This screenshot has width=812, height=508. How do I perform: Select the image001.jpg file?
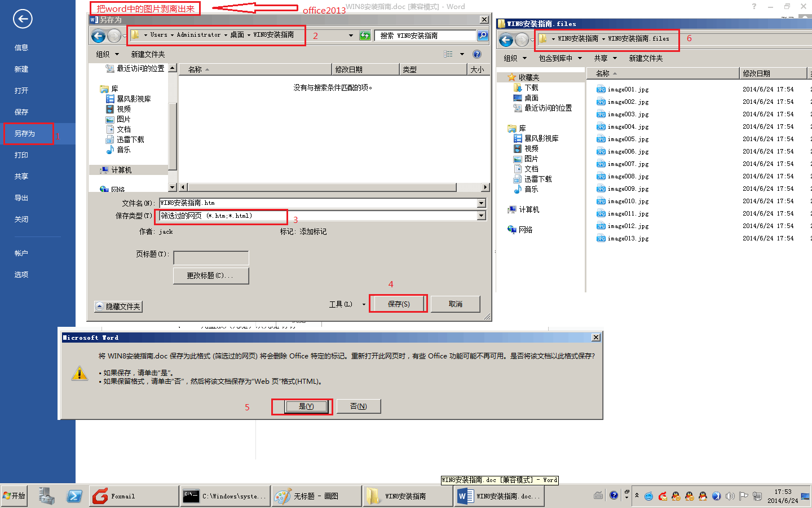coord(623,89)
